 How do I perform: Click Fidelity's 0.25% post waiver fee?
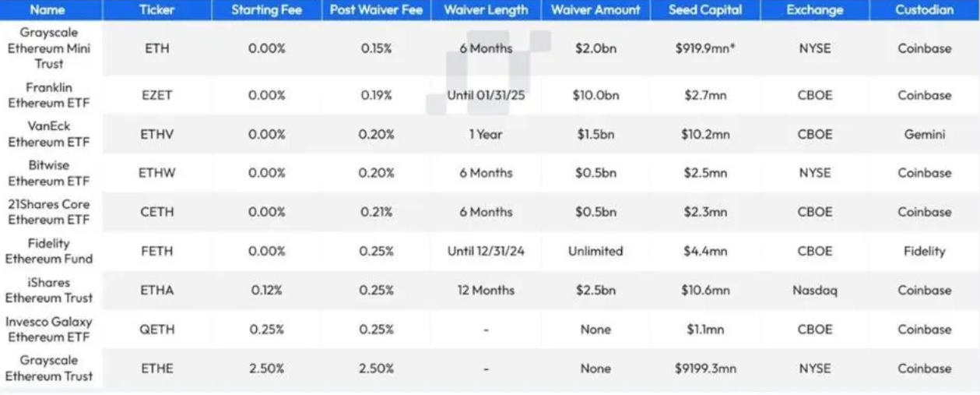[377, 251]
